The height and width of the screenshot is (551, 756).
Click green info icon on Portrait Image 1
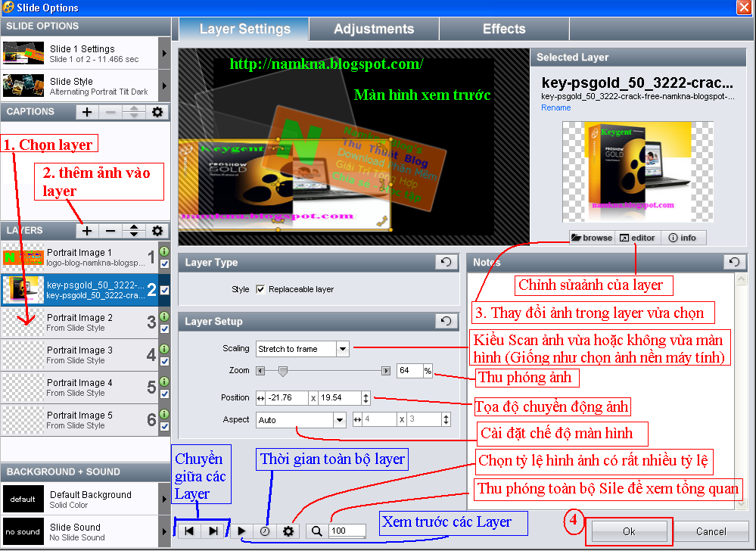[164, 251]
